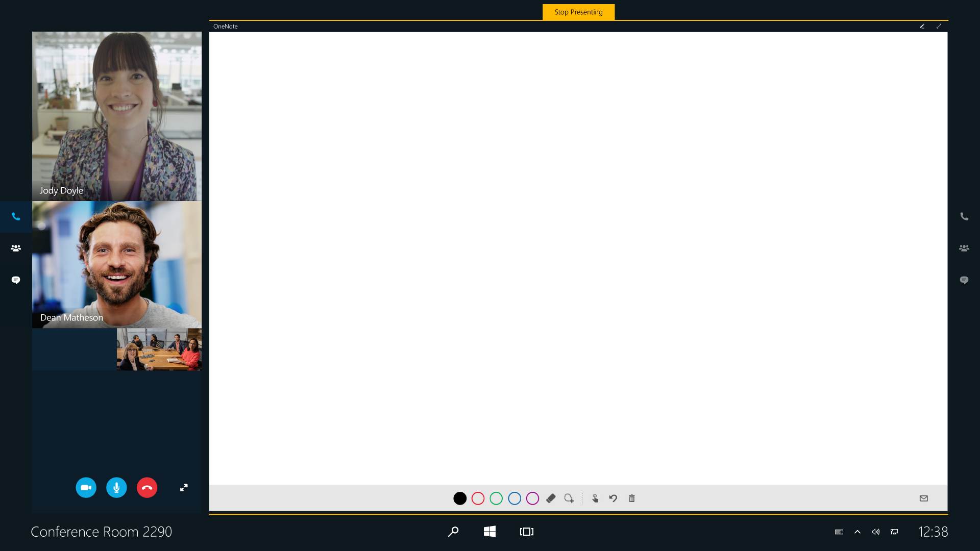Select the Lasso selection tool
This screenshot has width=980, height=551.
coord(569,498)
